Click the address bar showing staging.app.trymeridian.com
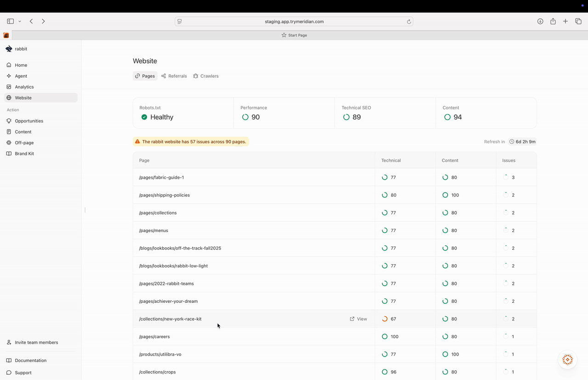This screenshot has width=588, height=380. 294,21
